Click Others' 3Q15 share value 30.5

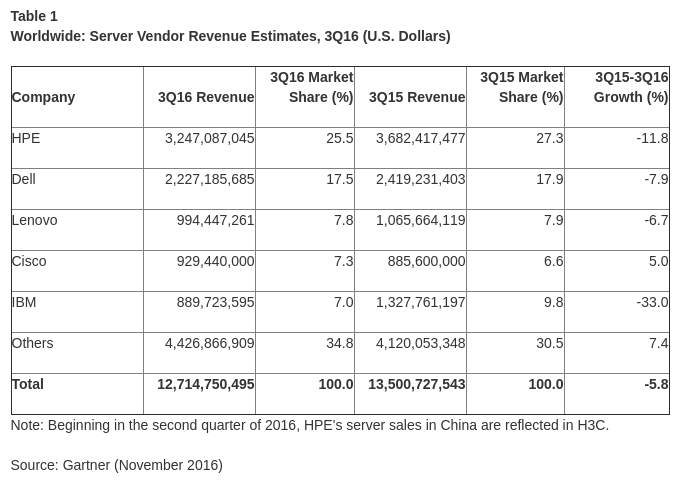point(550,343)
